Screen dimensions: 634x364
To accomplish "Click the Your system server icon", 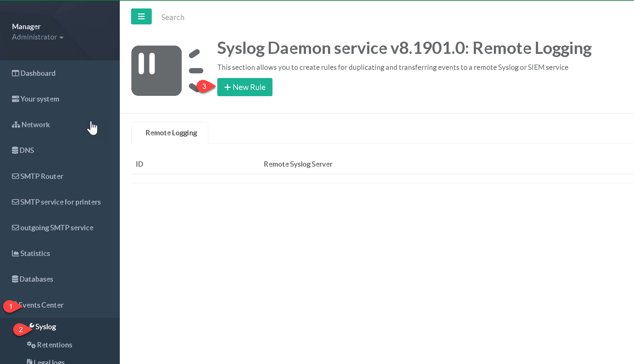I will (15, 99).
